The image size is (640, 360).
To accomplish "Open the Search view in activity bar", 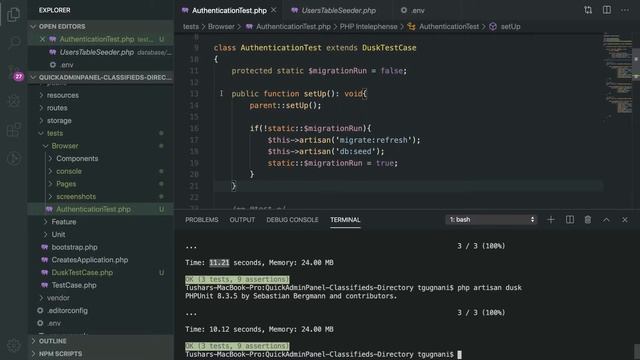I will [13, 42].
